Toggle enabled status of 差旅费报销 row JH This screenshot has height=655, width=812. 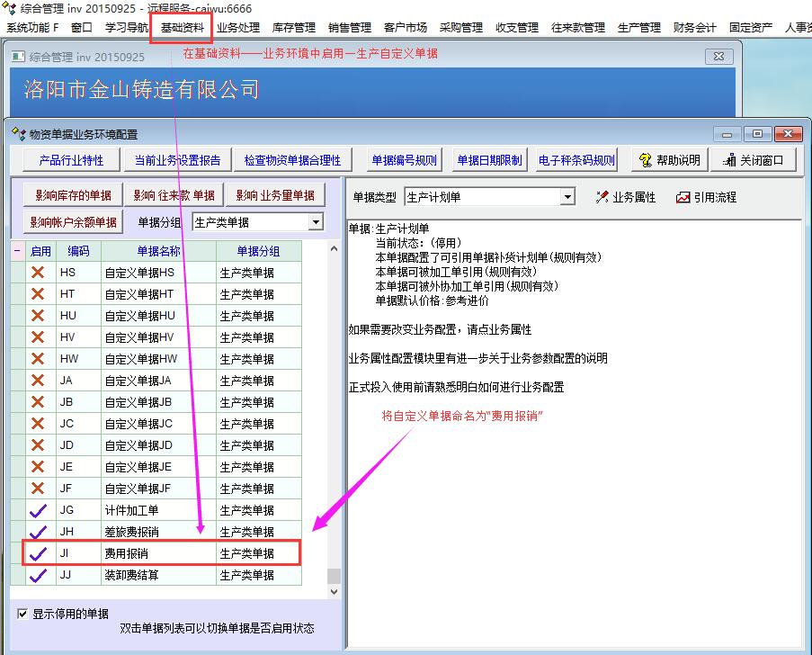[38, 532]
